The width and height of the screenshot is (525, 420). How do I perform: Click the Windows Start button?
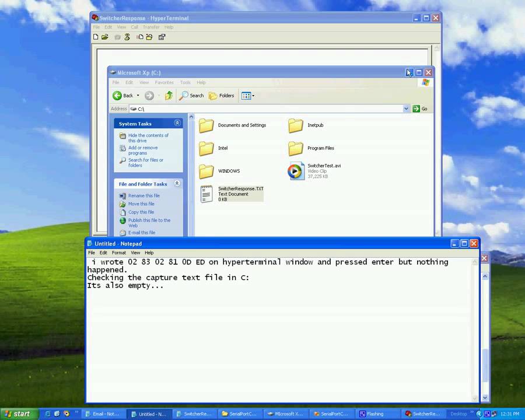(18, 414)
